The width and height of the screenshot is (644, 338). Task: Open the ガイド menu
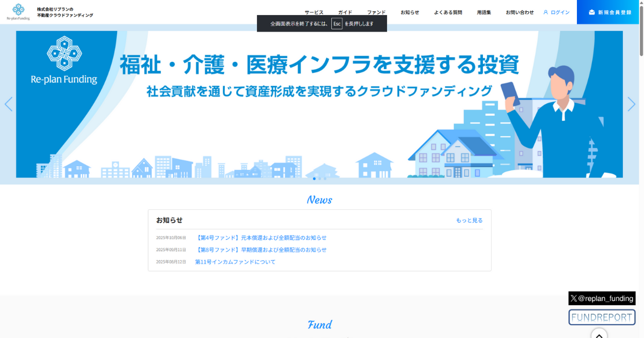point(345,12)
